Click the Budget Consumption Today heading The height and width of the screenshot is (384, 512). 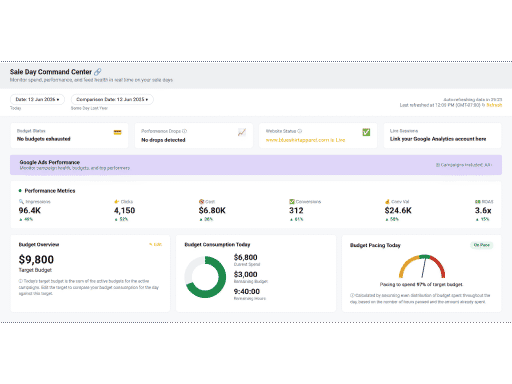click(217, 245)
